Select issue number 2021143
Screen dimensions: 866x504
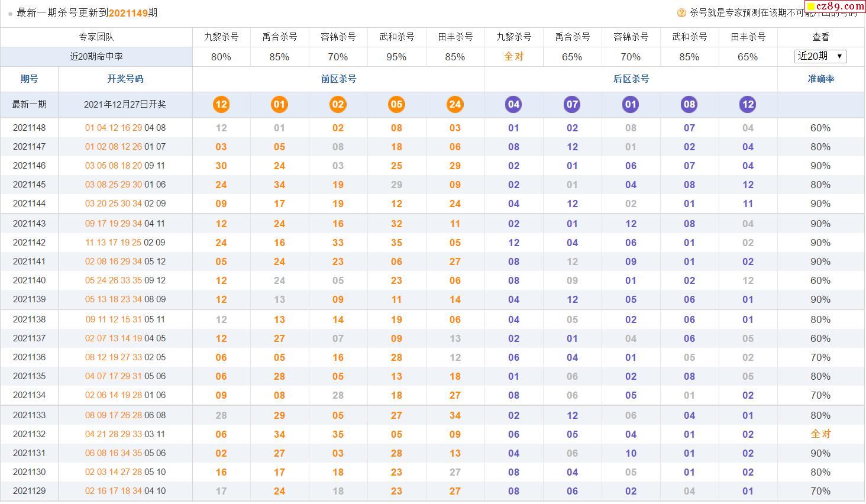[29, 224]
